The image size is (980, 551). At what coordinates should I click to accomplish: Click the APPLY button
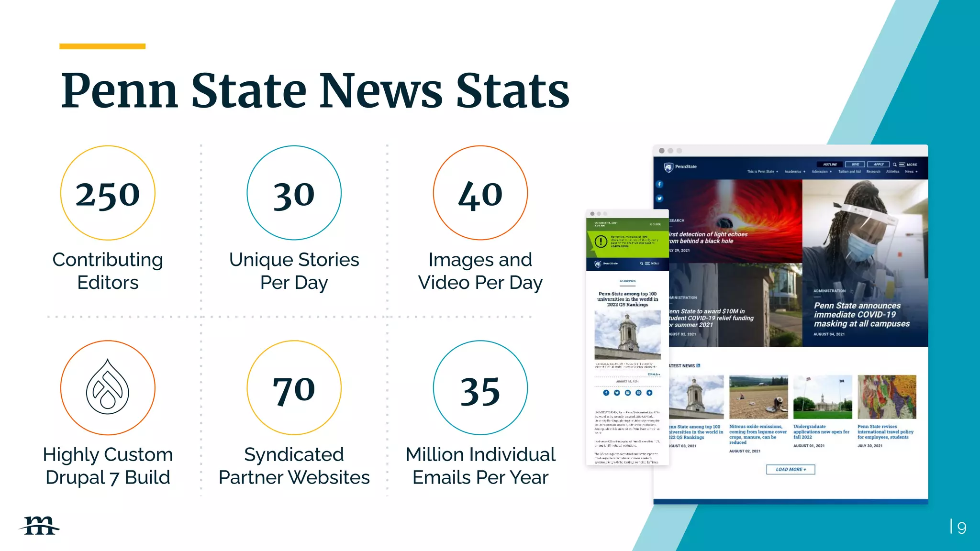point(879,165)
